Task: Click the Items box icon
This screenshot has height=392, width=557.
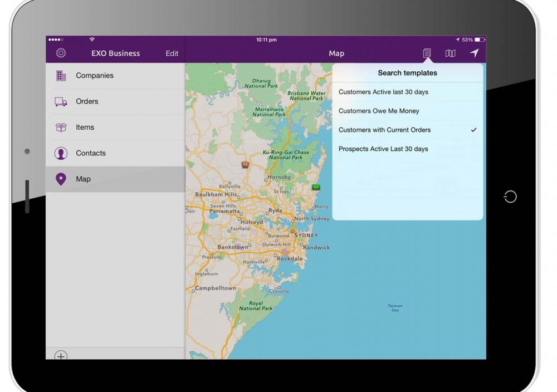Action: (x=61, y=128)
